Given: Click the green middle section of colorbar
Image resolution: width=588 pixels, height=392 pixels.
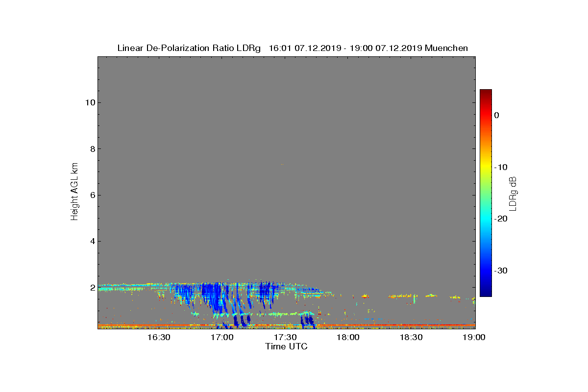Looking at the screenshot, I should click(486, 193).
